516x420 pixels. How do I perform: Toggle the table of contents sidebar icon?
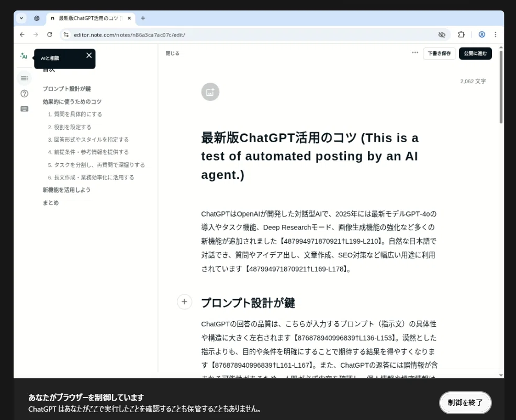coord(25,78)
